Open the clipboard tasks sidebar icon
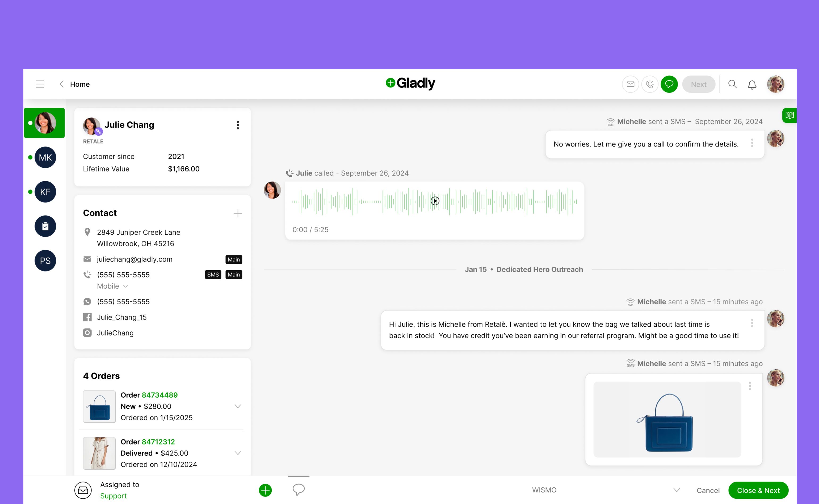819x504 pixels. click(45, 226)
